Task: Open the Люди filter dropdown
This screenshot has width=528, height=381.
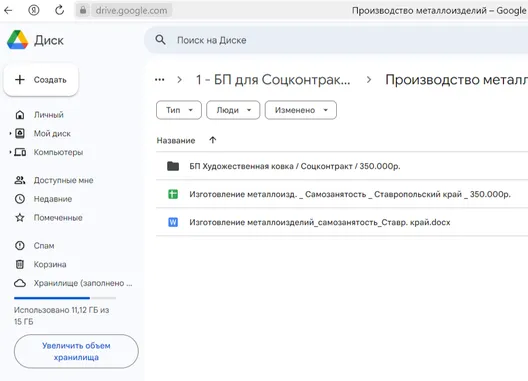Action: 233,110
